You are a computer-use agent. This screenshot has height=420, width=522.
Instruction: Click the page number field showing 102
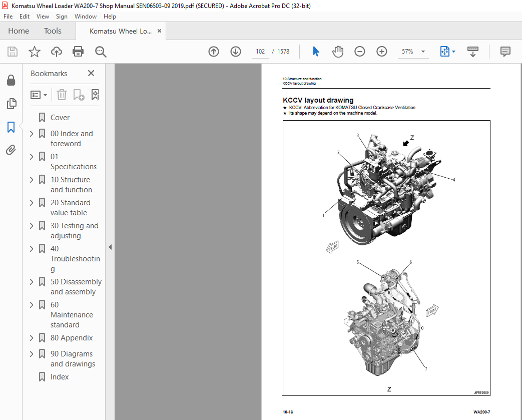[x=260, y=52]
